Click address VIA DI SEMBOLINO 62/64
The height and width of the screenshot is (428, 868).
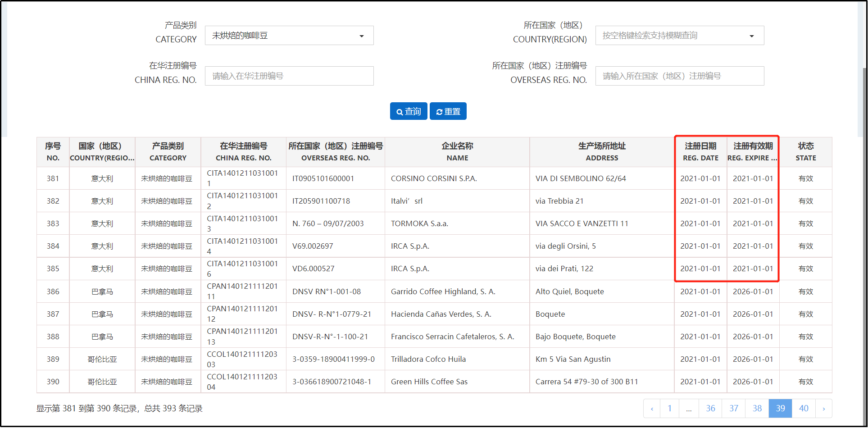[x=581, y=178]
